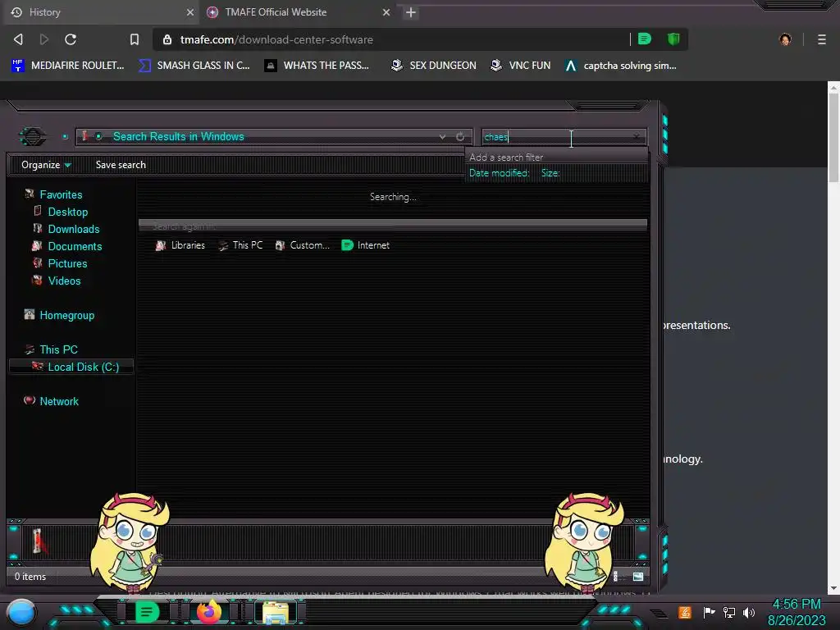The height and width of the screenshot is (630, 840).
Task: Select Pictures in navigation pane
Action: click(x=67, y=263)
